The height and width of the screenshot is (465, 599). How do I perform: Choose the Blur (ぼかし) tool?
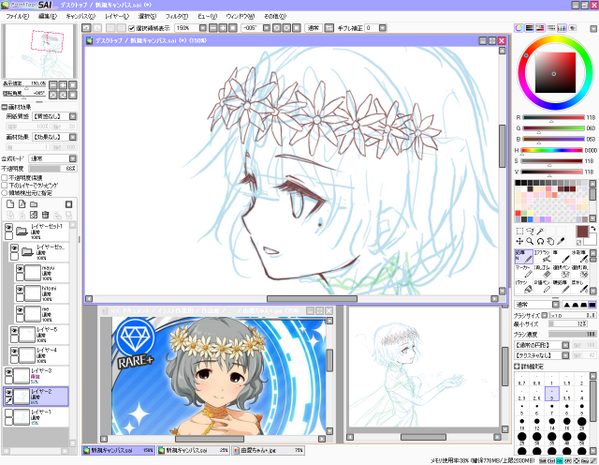click(x=580, y=286)
